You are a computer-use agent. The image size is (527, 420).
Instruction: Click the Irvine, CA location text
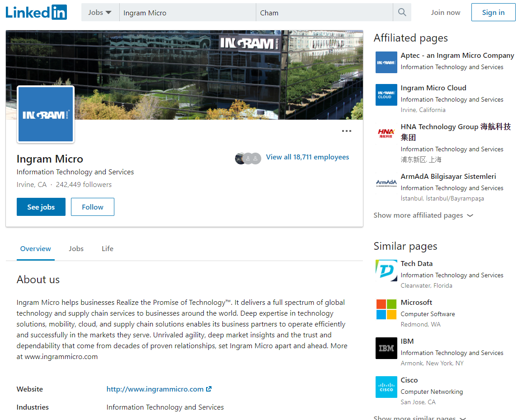32,185
